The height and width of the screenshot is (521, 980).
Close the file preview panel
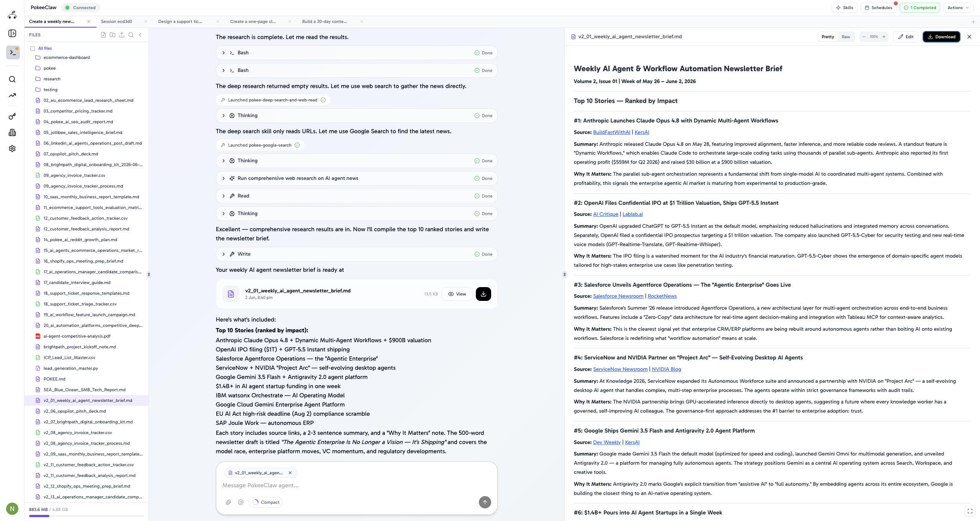coord(969,37)
